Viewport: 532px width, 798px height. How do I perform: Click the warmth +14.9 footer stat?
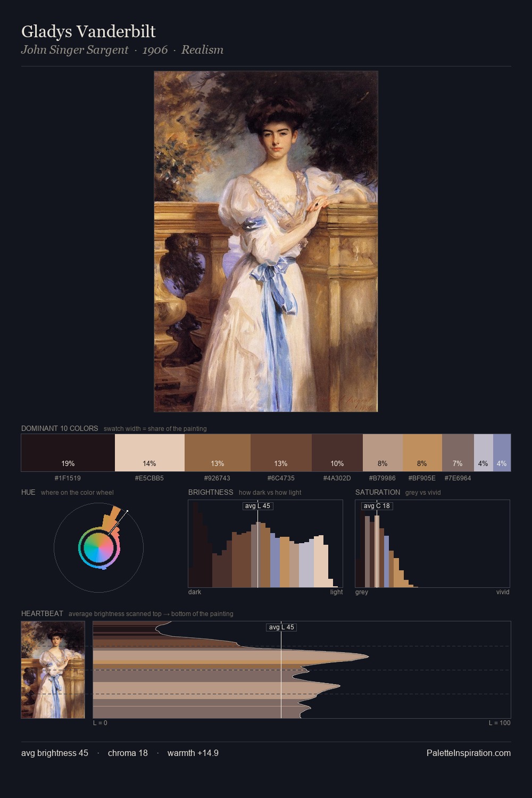coord(193,753)
